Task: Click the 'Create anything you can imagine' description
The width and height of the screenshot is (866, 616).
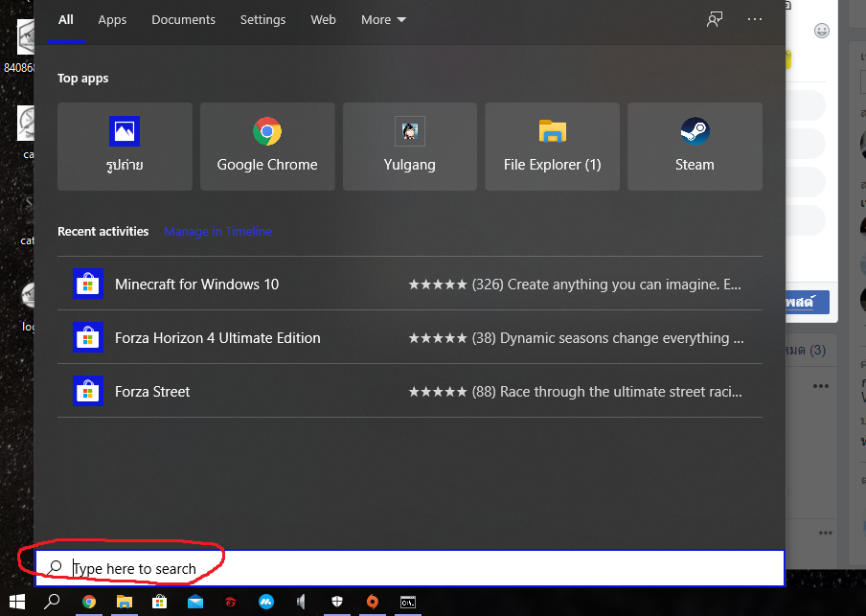Action: (624, 284)
